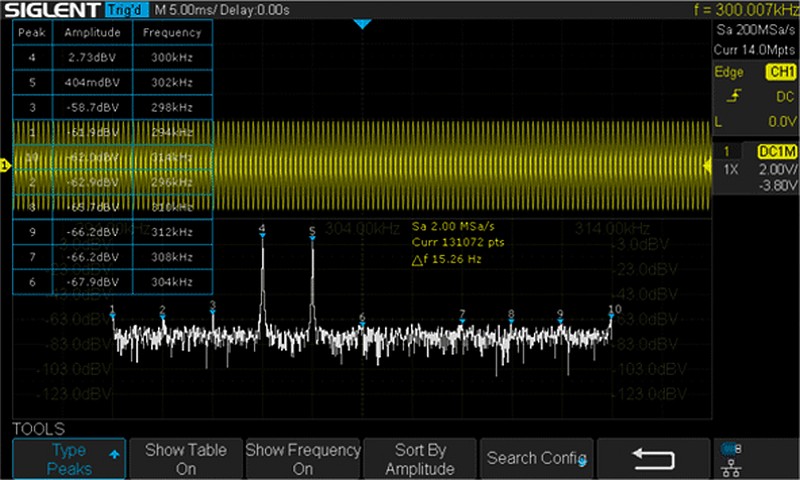Change the Sort By Amplitude option
Viewport: 800px width, 480px height.
419,459
